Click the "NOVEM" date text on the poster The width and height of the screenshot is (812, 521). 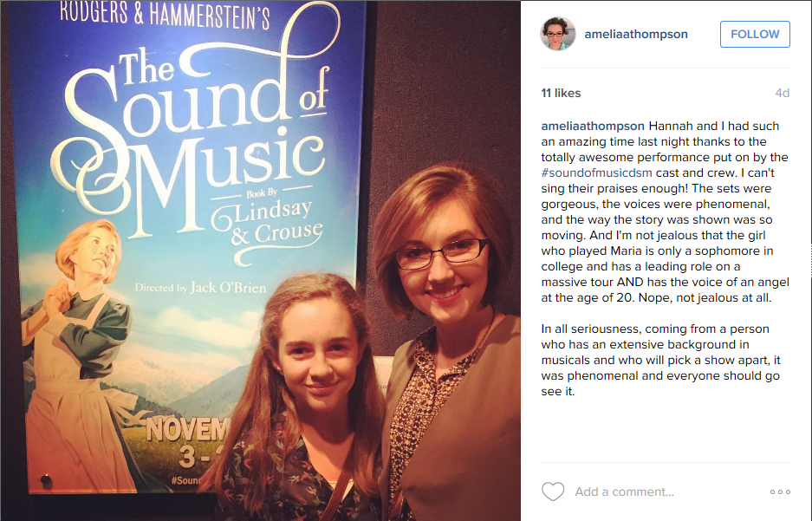[x=187, y=429]
